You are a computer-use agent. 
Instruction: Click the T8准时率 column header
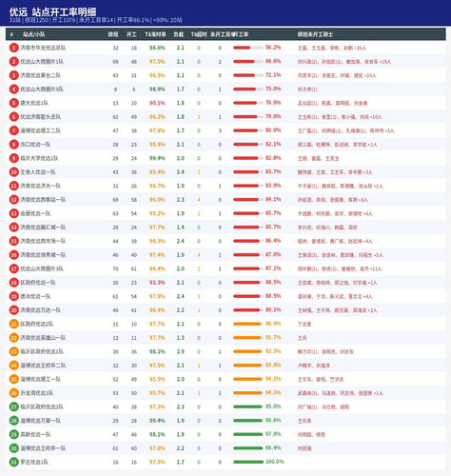(x=155, y=34)
